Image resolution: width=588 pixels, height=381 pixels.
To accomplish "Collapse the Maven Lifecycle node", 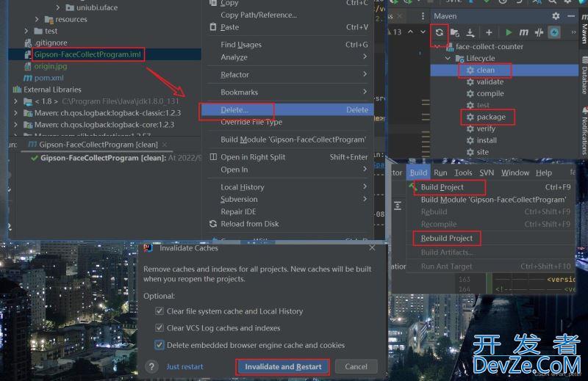I will [x=448, y=59].
